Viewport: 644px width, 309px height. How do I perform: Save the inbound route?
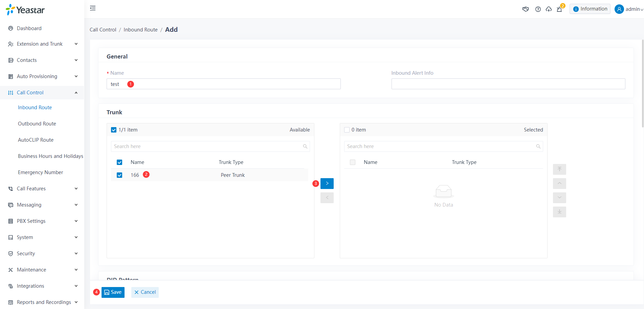point(113,292)
